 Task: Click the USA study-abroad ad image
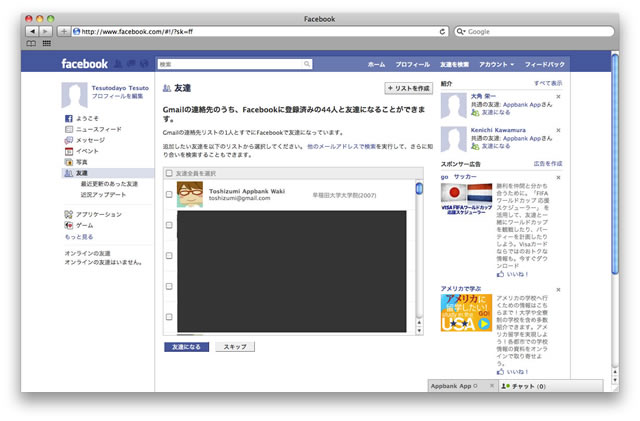[466, 313]
